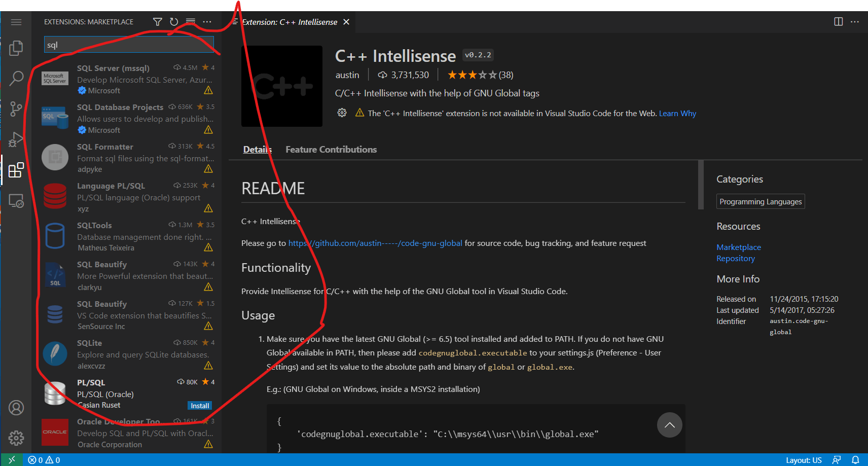Click warning icon on SQLTools
868x466 pixels.
(208, 247)
